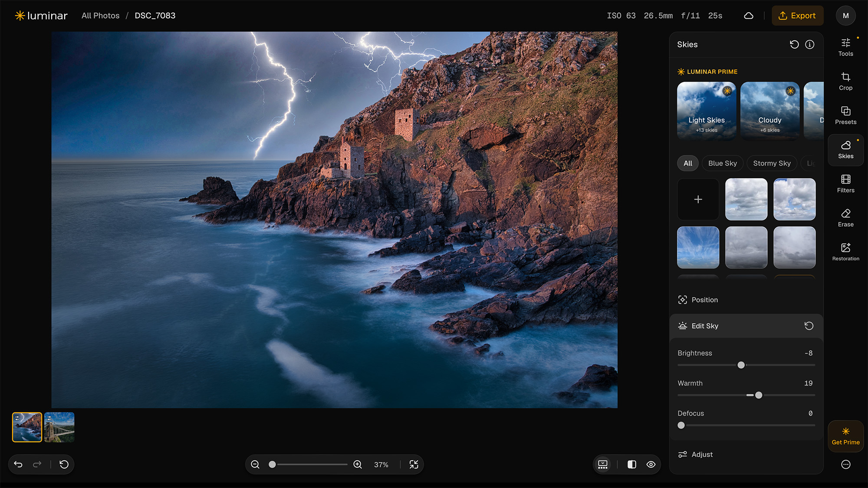Image resolution: width=868 pixels, height=488 pixels.
Task: Zoom in with the plus magnifier
Action: [358, 465]
